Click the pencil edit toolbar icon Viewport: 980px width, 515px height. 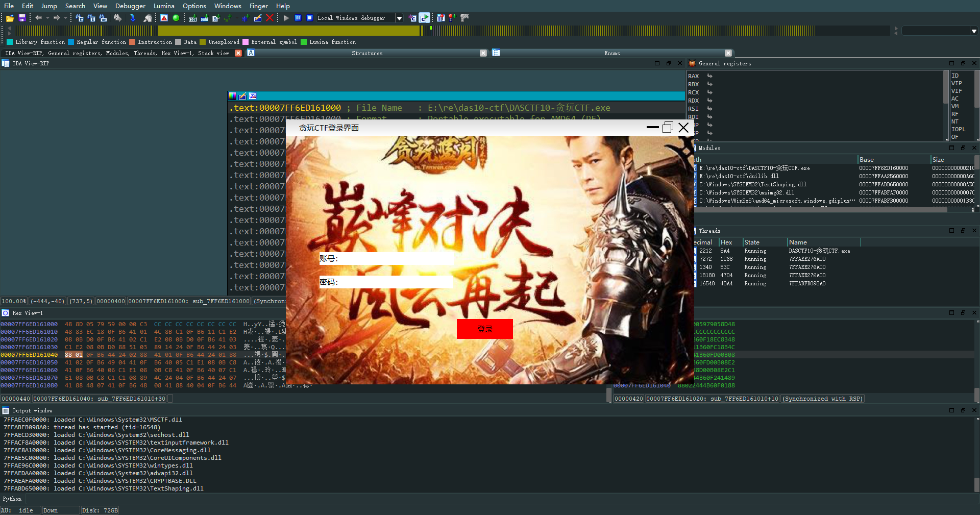click(x=258, y=18)
